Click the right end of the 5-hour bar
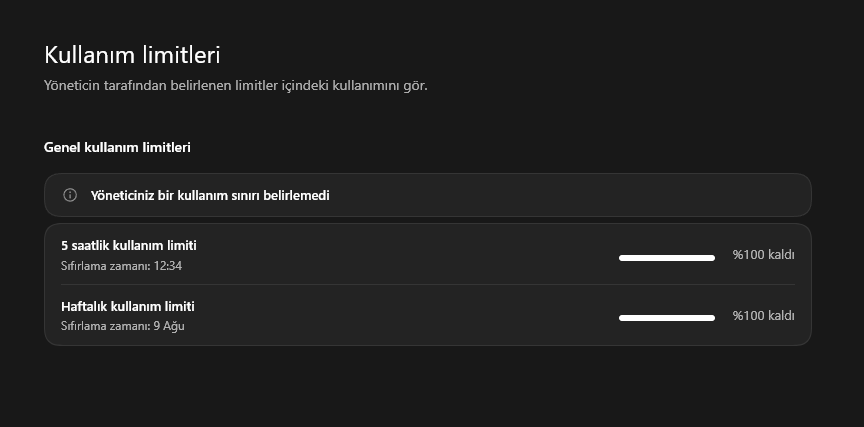Image resolution: width=864 pixels, height=427 pixels. [712, 258]
